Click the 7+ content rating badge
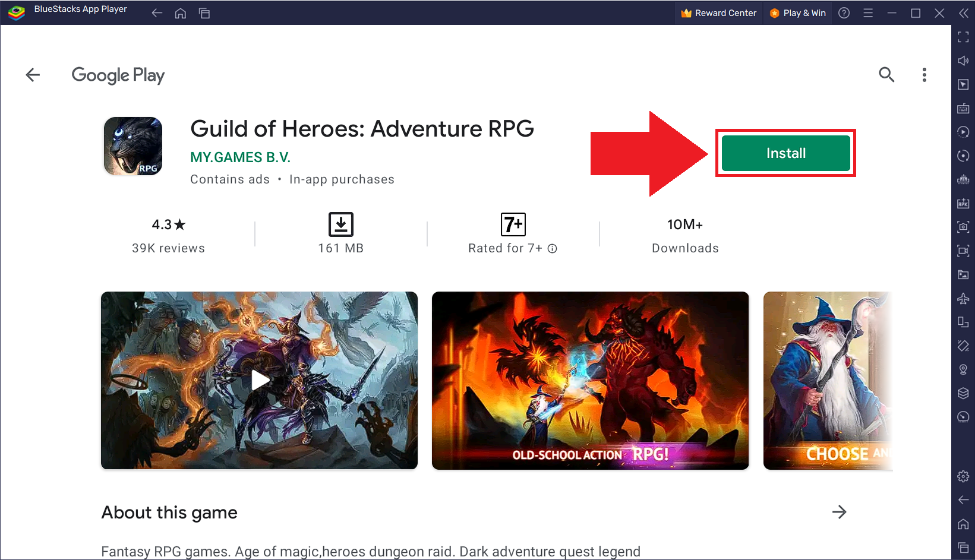Screen dimensions: 975x560 click(x=513, y=224)
